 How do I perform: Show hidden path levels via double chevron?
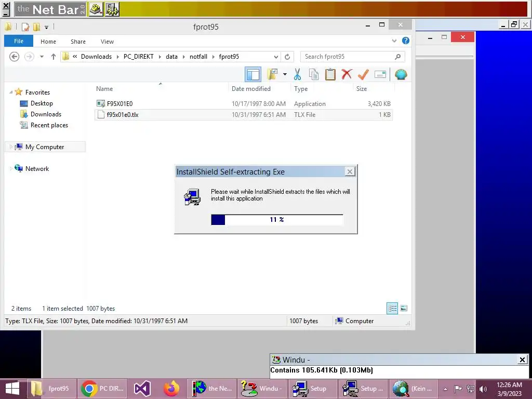75,56
